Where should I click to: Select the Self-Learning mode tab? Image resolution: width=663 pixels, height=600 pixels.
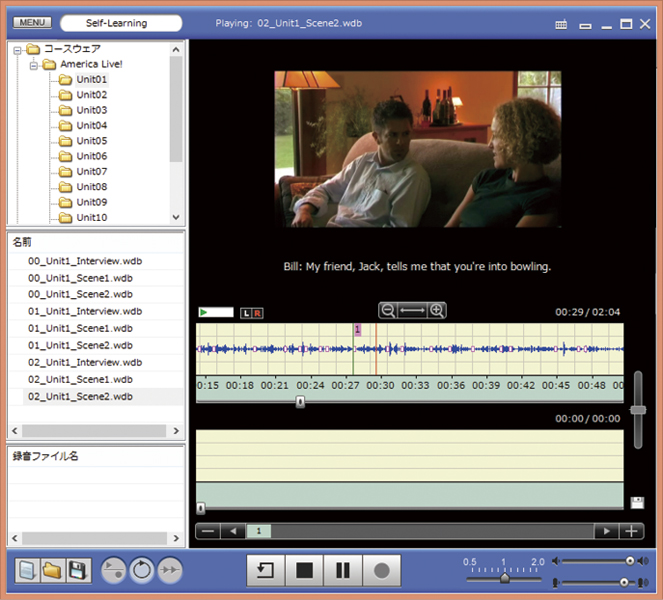pyautogui.click(x=121, y=22)
